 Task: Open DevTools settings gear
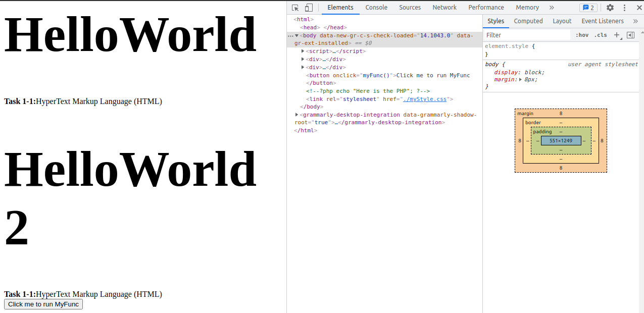pyautogui.click(x=610, y=8)
